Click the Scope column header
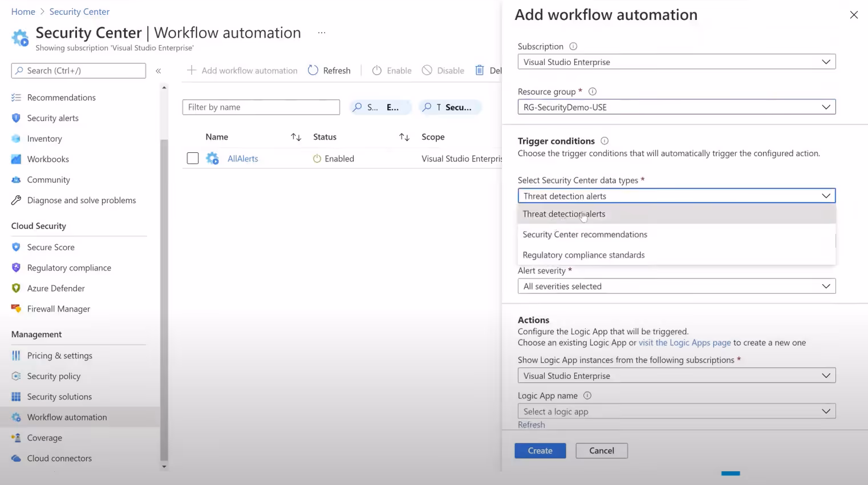The image size is (868, 485). pos(433,137)
